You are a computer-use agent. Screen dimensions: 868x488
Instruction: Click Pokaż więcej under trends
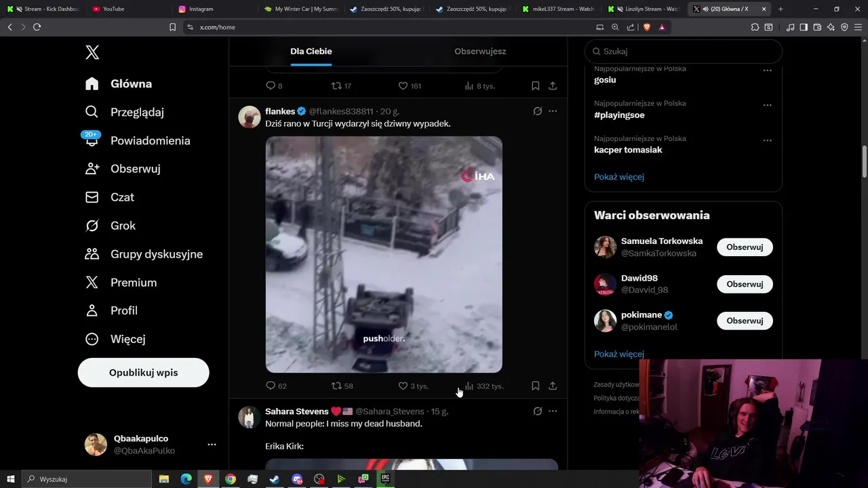point(619,177)
